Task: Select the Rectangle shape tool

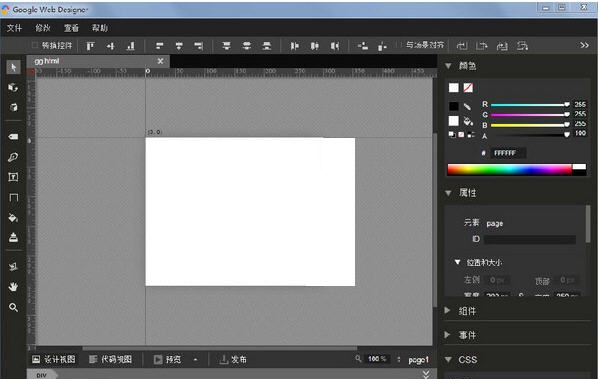Action: (x=13, y=198)
